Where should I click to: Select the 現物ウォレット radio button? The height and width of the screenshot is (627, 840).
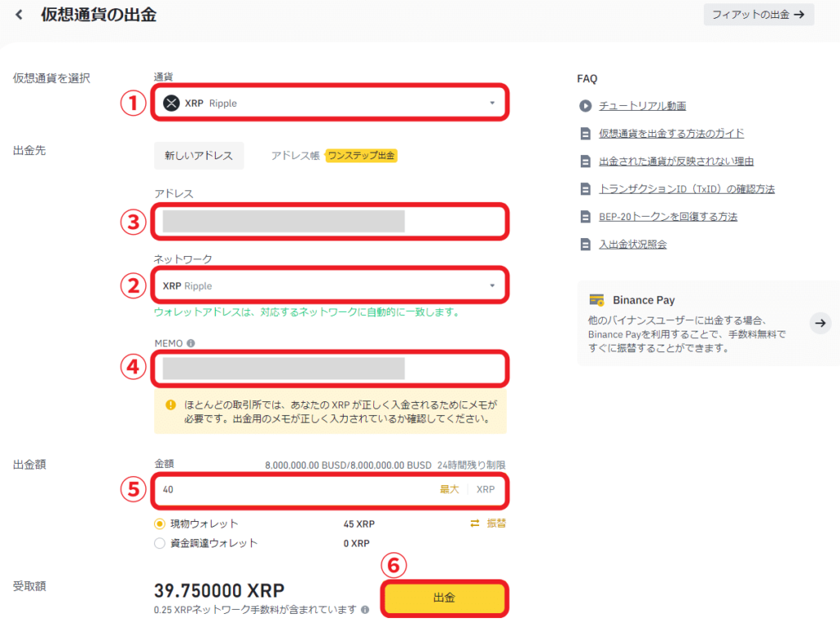[x=160, y=524]
